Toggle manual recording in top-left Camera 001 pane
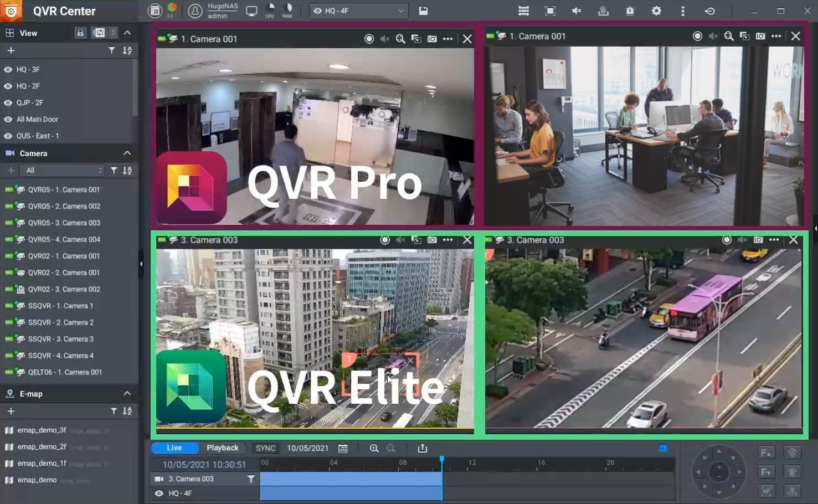Image resolution: width=818 pixels, height=504 pixels. click(x=369, y=39)
